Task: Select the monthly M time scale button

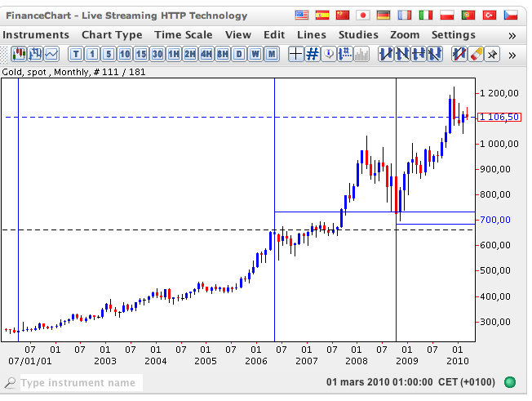Action: point(272,54)
